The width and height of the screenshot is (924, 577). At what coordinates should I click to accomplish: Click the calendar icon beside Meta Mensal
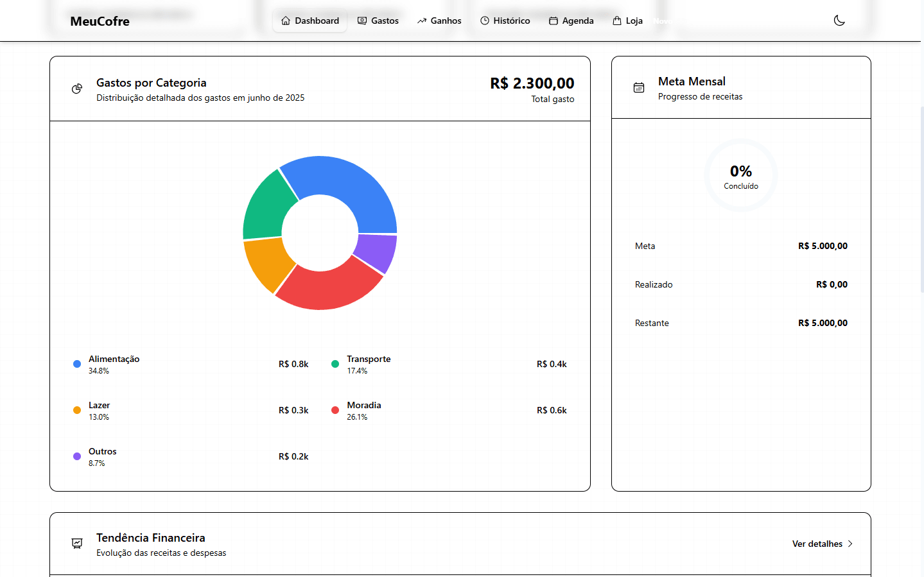click(639, 87)
